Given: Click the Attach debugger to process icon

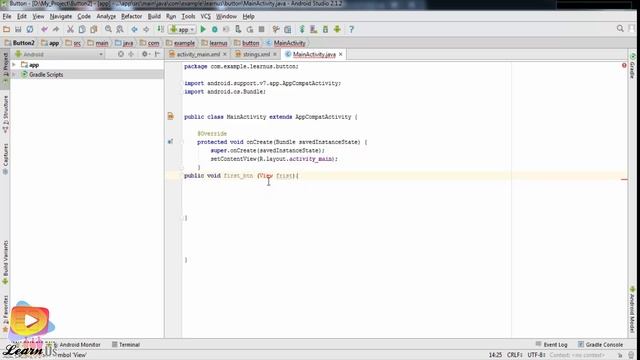Looking at the screenshot, I should tap(238, 29).
